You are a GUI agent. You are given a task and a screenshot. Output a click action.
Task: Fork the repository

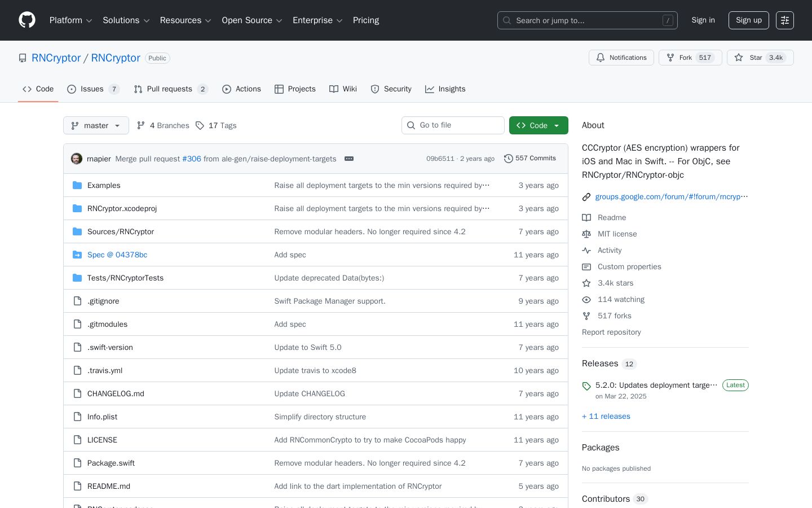690,58
